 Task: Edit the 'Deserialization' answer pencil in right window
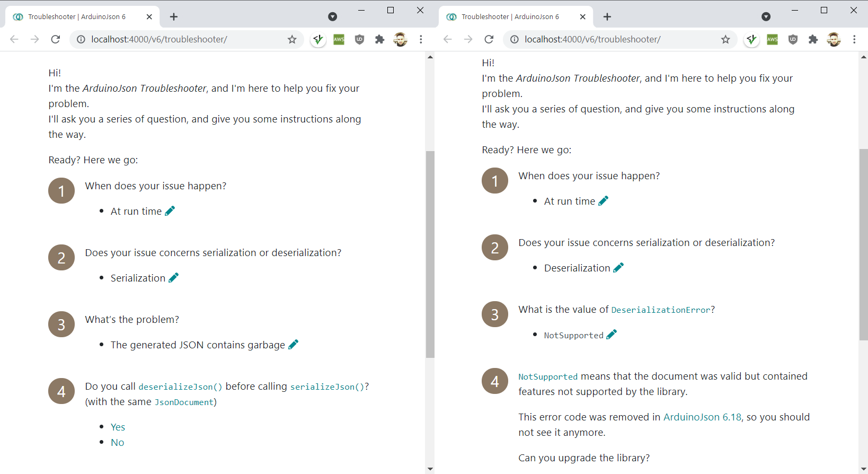click(618, 268)
